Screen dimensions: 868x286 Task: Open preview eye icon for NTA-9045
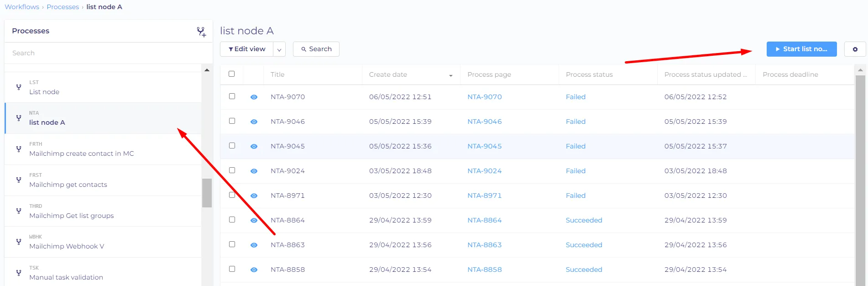click(254, 146)
